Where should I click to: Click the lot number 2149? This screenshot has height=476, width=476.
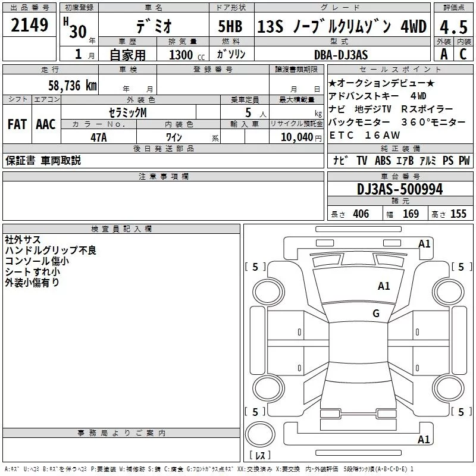click(x=29, y=25)
